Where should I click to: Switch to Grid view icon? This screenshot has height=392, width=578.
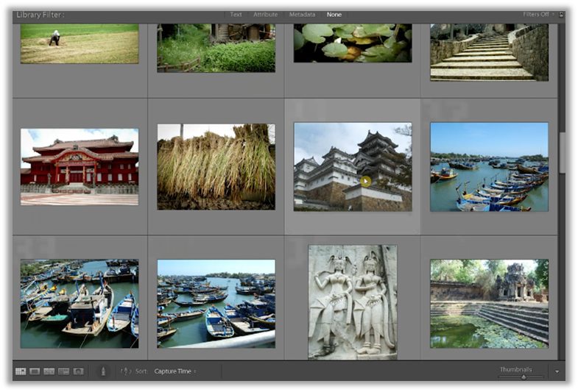(x=21, y=371)
